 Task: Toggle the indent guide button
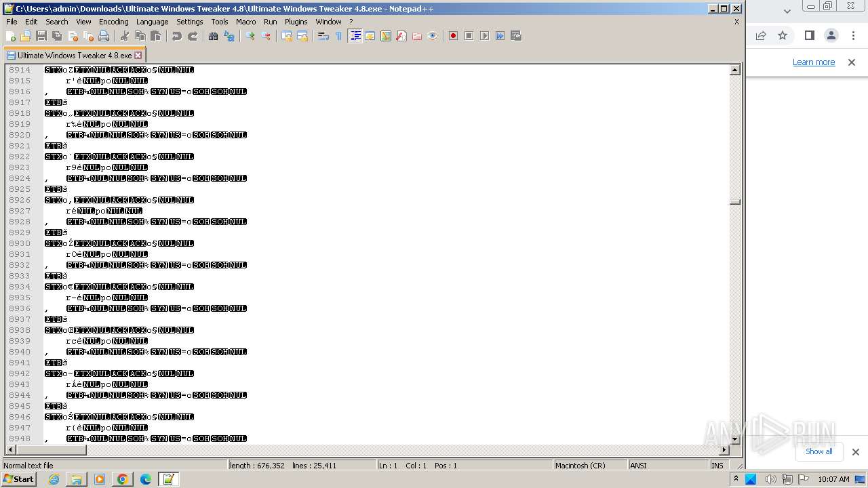355,36
